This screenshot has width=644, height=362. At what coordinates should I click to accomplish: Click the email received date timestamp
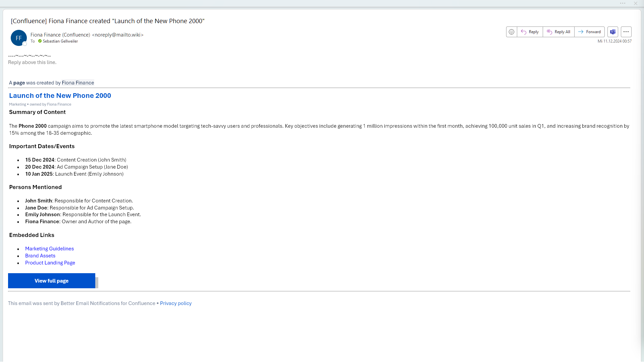click(x=614, y=41)
